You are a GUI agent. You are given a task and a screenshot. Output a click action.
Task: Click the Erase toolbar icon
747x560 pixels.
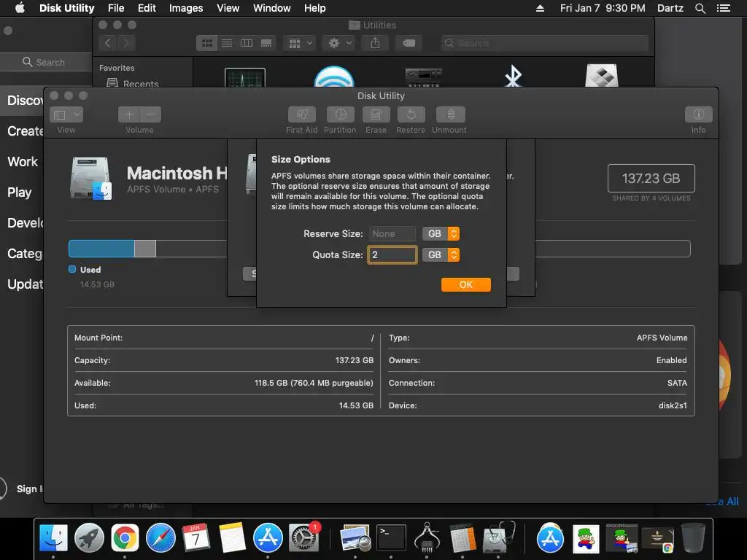[376, 114]
